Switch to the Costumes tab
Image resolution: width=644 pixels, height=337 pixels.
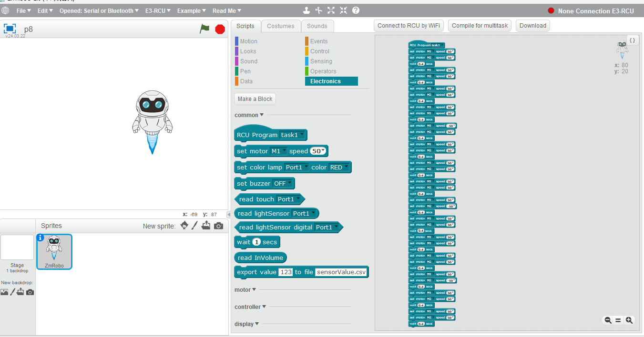point(280,26)
